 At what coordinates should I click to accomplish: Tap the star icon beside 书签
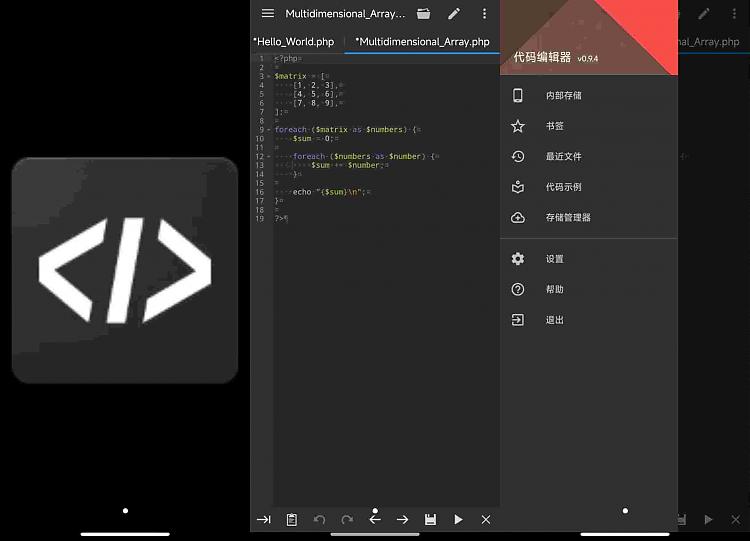(x=518, y=126)
